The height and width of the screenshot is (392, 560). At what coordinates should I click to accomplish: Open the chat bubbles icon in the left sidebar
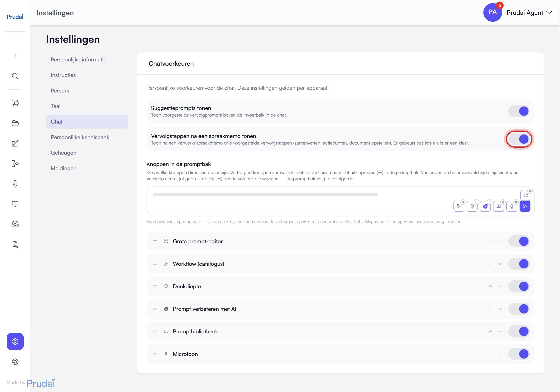pos(15,103)
